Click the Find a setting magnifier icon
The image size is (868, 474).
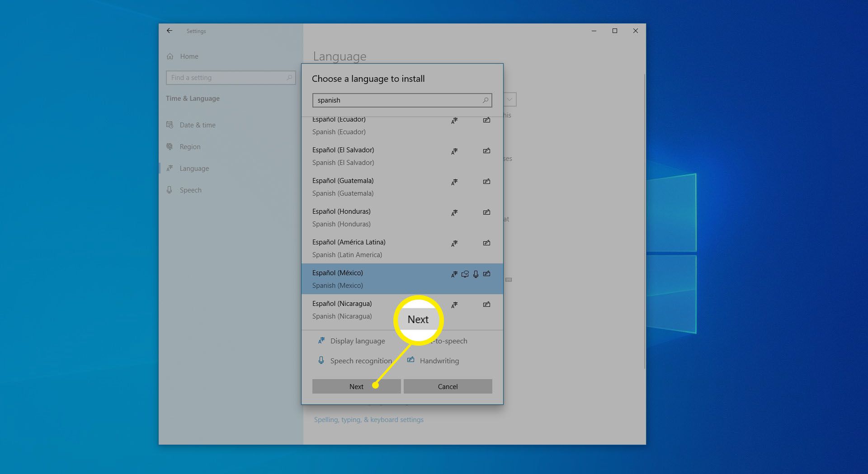pyautogui.click(x=289, y=78)
